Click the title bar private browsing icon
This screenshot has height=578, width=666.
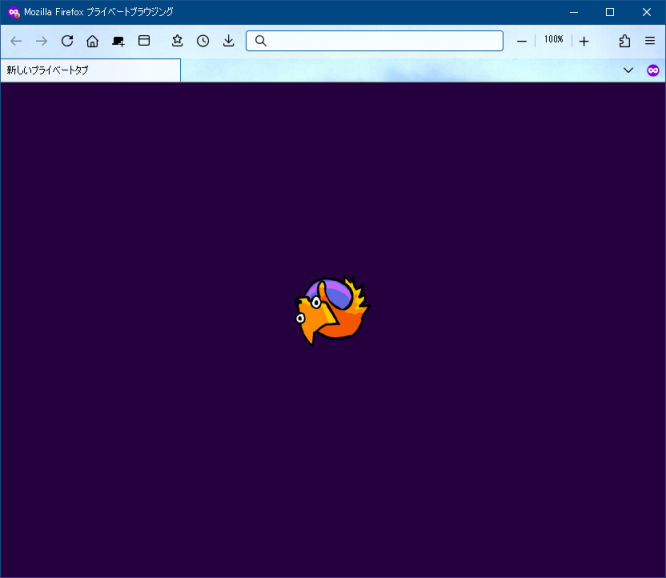click(14, 12)
